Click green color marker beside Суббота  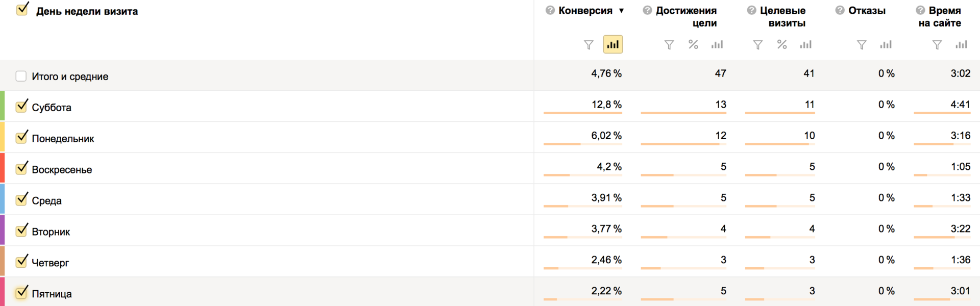(x=3, y=106)
